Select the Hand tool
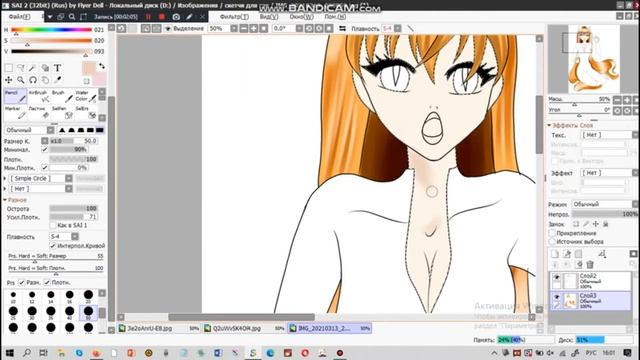 tap(45, 80)
